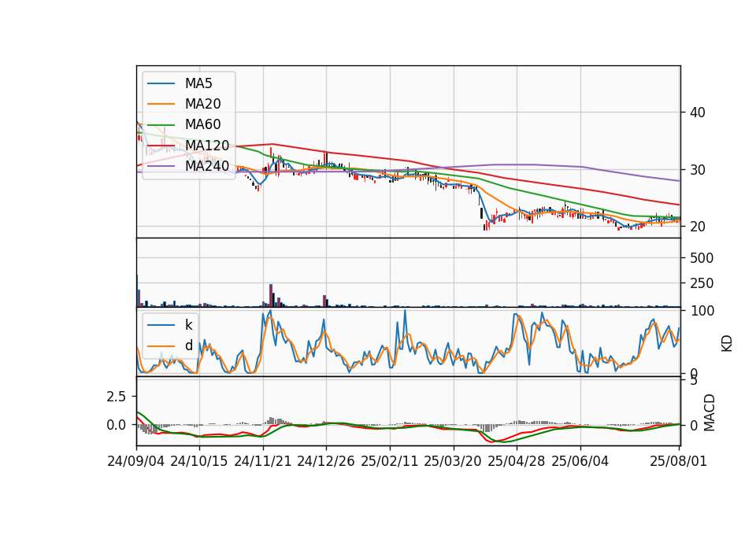This screenshot has width=756, height=543.
Task: Click the 25/08/01 date tick label
Action: 678,461
